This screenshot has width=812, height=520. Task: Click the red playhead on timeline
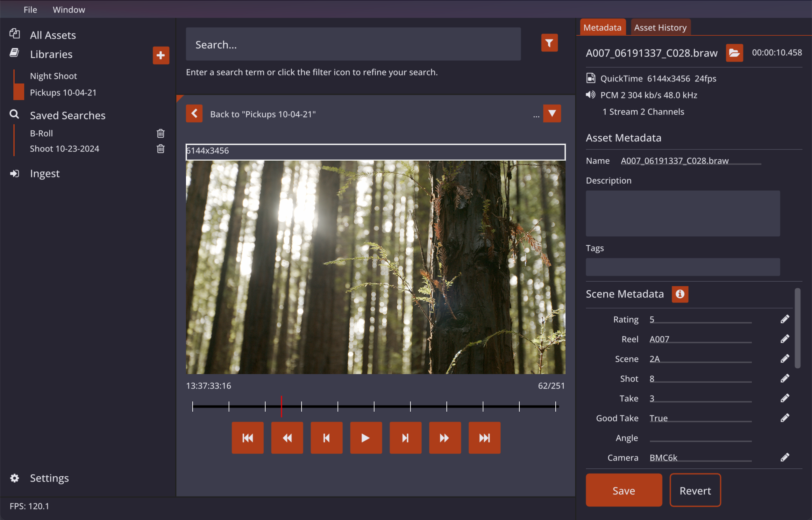click(281, 406)
